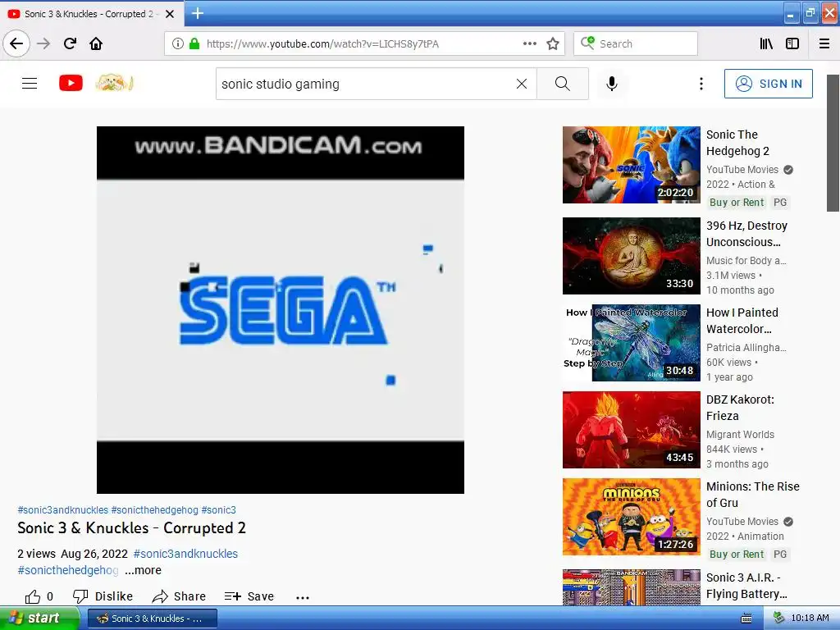Viewport: 840px width, 630px height.
Task: Click Buy or Rent for Sonic The Hedgehog 2
Action: click(x=737, y=203)
